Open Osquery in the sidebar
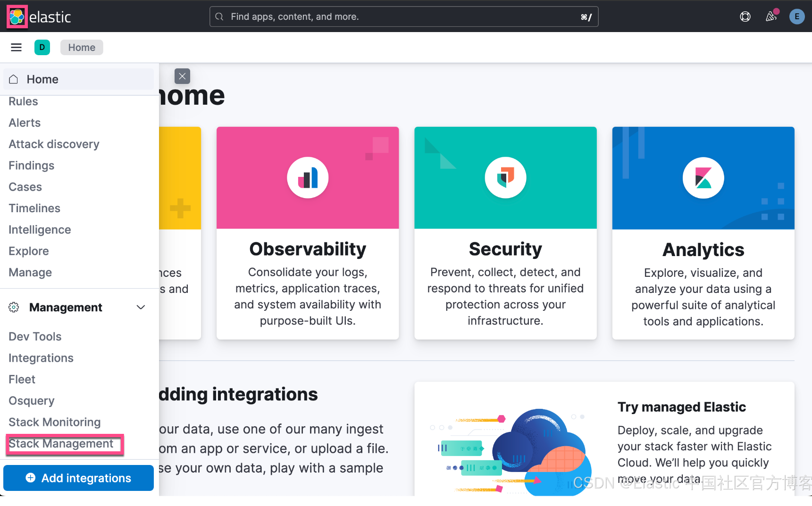812x506 pixels. coord(31,401)
